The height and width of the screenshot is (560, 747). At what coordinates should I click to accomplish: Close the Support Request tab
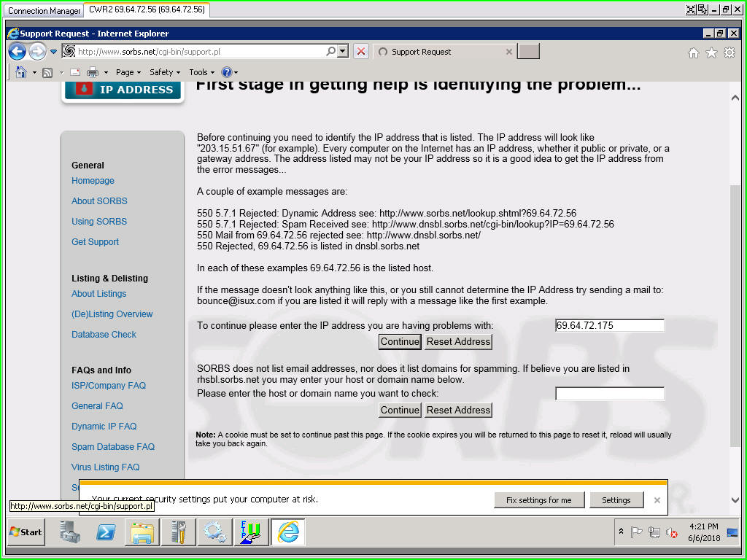click(508, 52)
